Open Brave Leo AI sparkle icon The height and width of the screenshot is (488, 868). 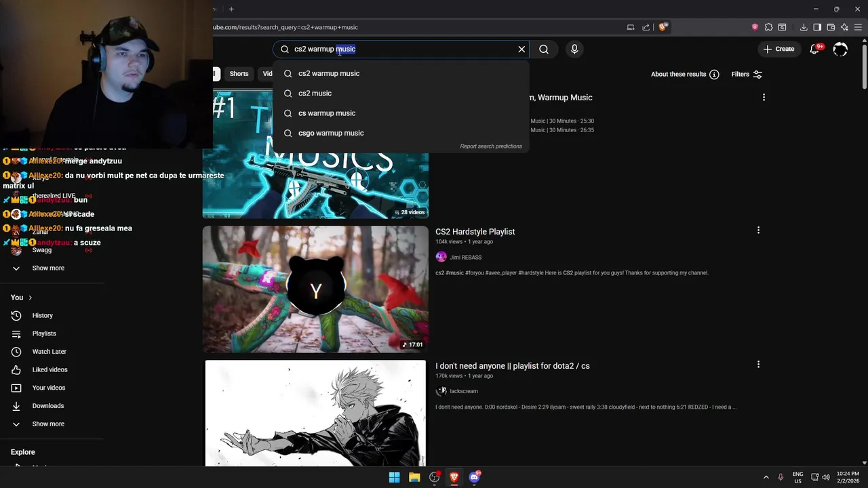point(844,27)
